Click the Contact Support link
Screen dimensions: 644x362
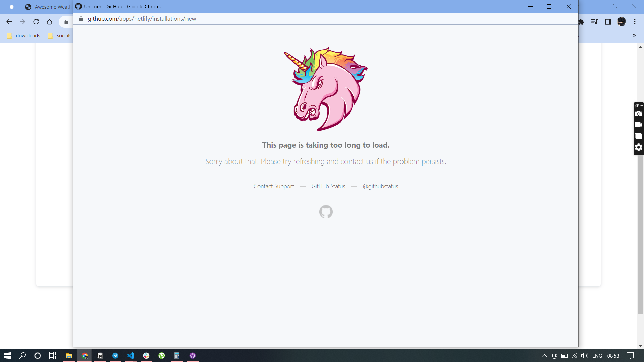pyautogui.click(x=274, y=186)
